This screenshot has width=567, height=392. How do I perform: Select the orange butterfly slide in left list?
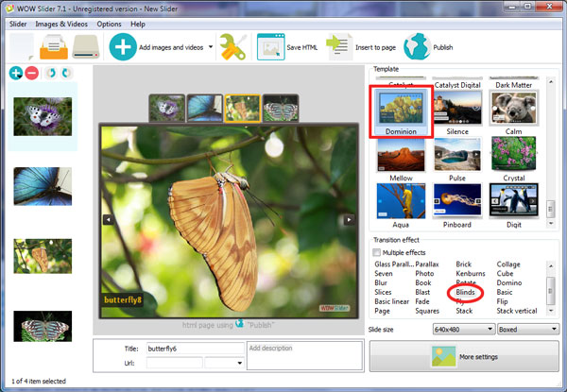[43, 256]
